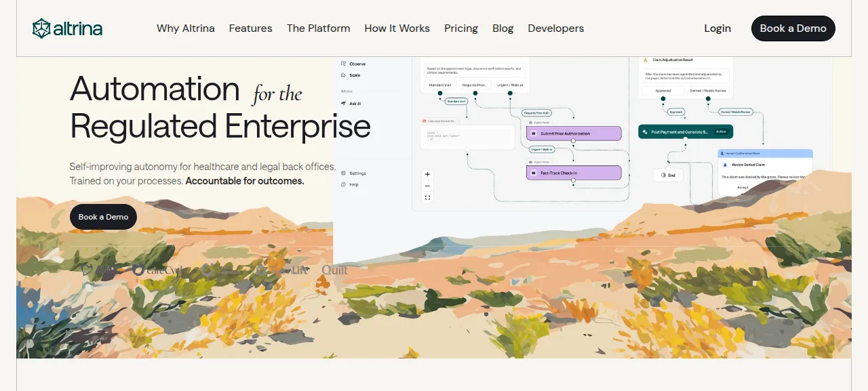The image size is (868, 391).
Task: Click the hero Book a Demo button
Action: click(103, 217)
